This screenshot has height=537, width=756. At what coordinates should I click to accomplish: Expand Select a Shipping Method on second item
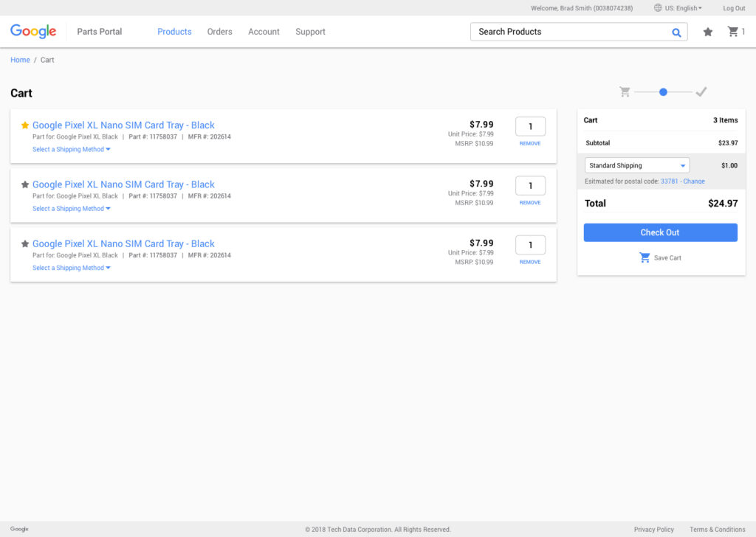click(x=72, y=209)
